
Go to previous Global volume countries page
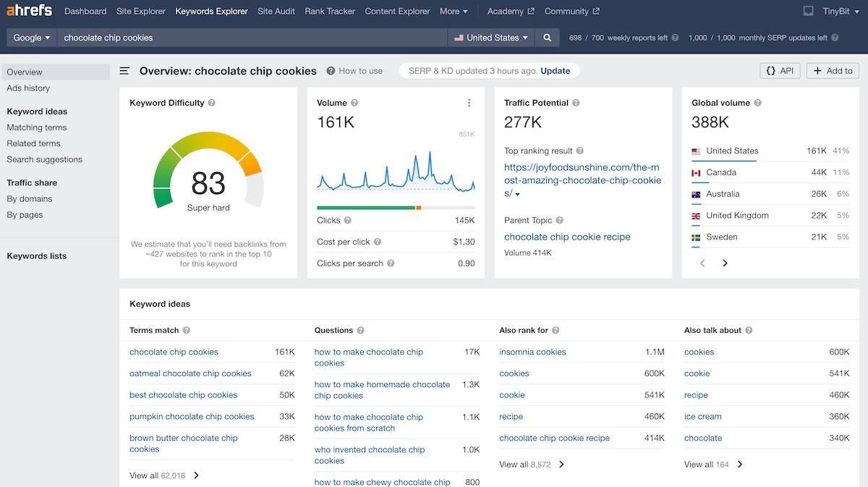pos(702,263)
